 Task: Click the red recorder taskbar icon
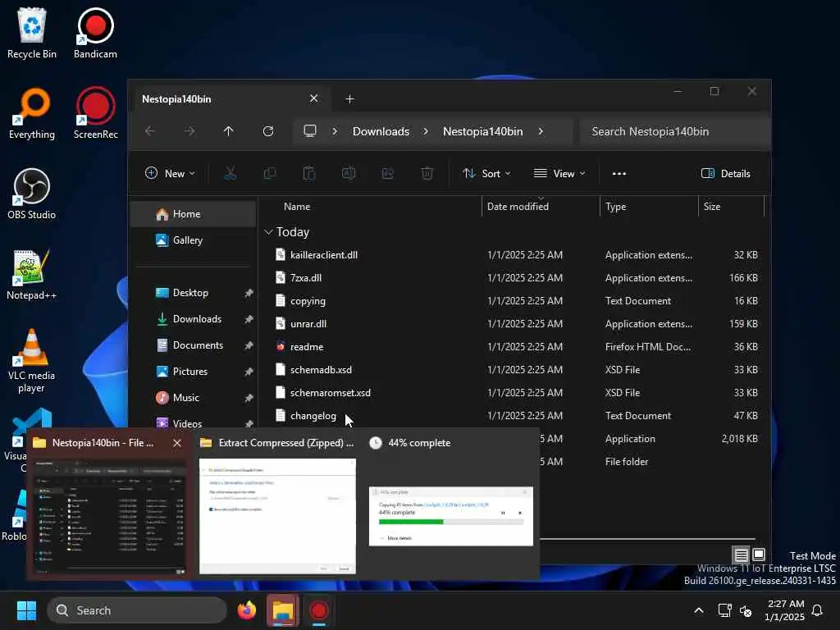tap(319, 610)
